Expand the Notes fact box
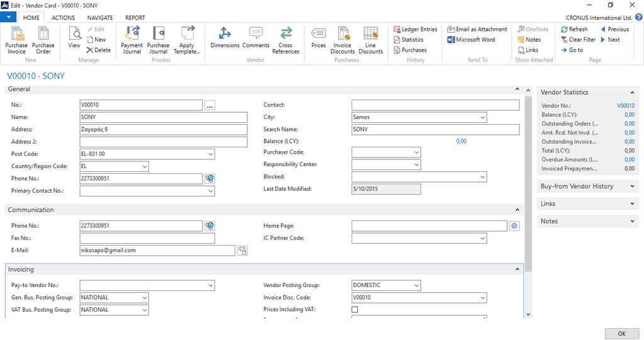The height and width of the screenshot is (340, 644). [632, 221]
